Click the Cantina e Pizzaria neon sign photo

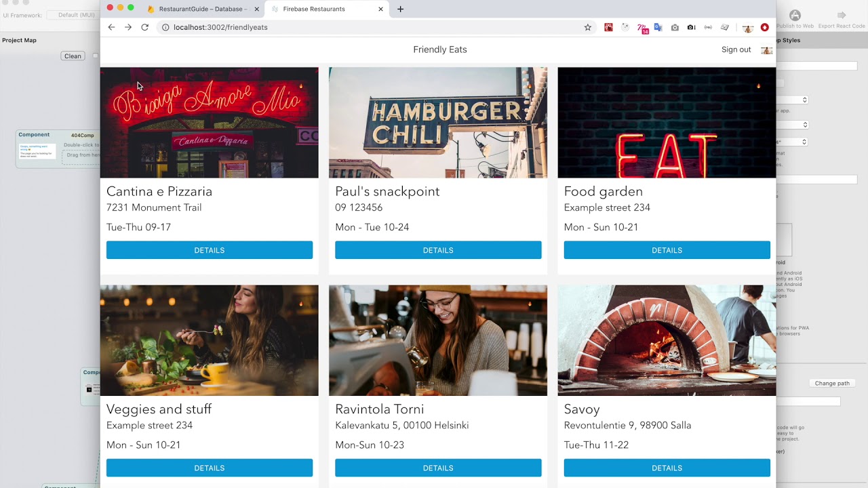coord(210,123)
